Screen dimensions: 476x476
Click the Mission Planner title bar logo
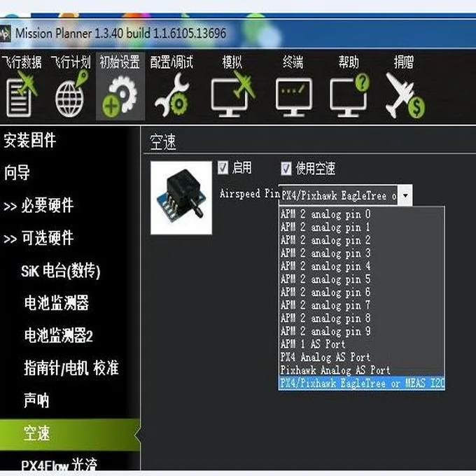click(x=5, y=33)
